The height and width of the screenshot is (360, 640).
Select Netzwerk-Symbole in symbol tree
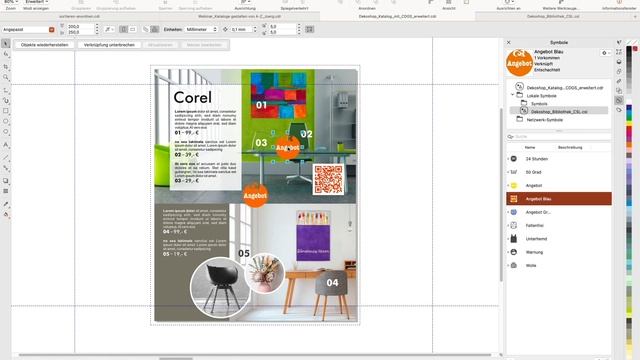point(544,120)
